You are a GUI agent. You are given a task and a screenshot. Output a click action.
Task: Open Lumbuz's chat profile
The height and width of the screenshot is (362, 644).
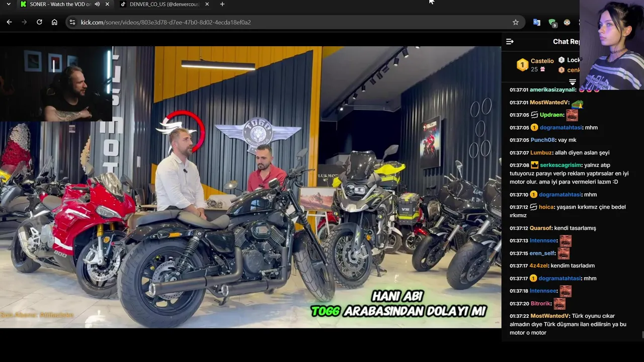(x=541, y=153)
